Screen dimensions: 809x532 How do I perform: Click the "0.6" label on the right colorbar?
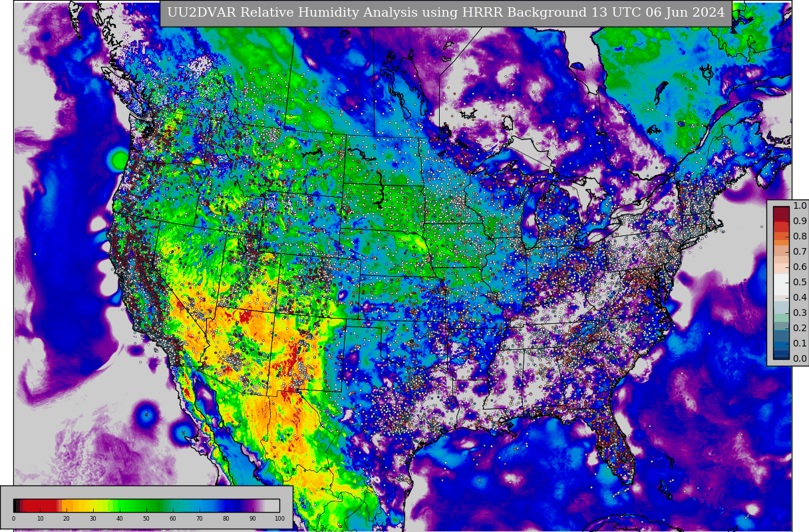(x=800, y=267)
